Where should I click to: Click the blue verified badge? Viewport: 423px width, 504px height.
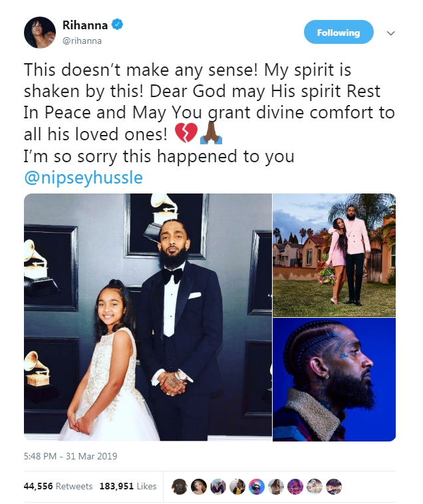pyautogui.click(x=117, y=25)
